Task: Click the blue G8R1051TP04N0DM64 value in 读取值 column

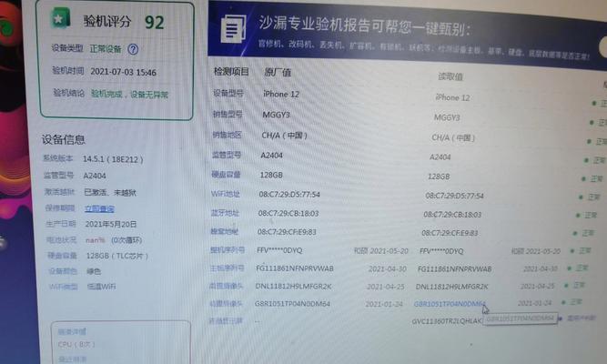Action: [x=449, y=304]
